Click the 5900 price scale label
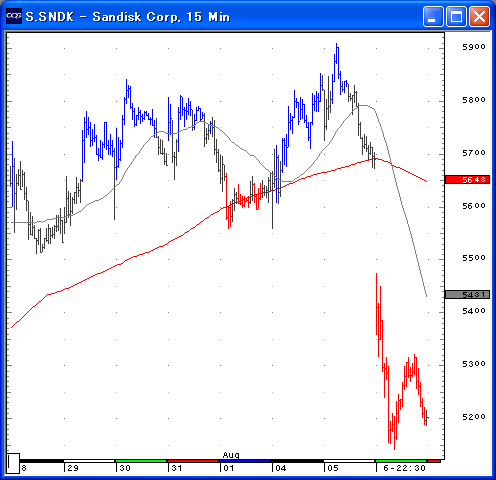This screenshot has width=496, height=480. pos(474,47)
